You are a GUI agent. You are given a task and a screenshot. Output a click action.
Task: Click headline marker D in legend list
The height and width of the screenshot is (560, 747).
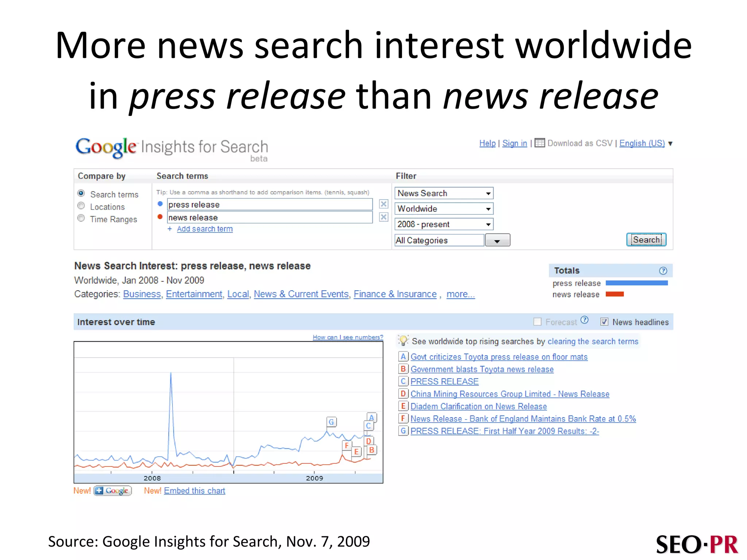click(x=403, y=394)
